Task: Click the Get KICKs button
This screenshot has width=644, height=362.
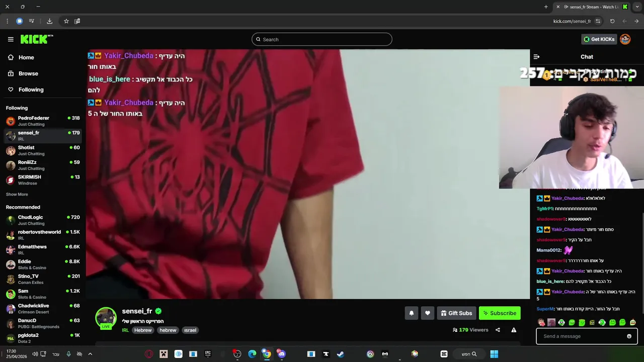Action: click(x=599, y=39)
